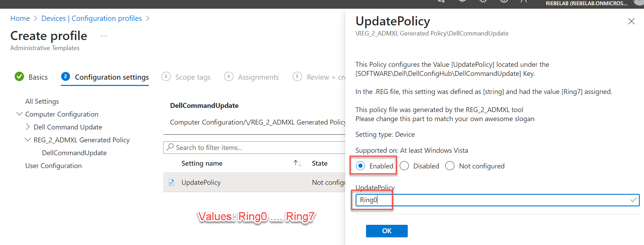644x245 pixels.
Task: Select REG_2_ADMXL Generated Policy tree item
Action: pyautogui.click(x=81, y=140)
